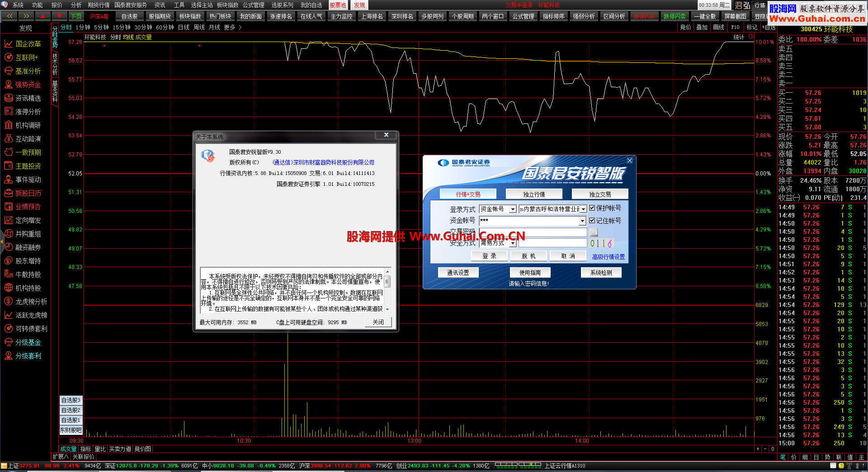Click the 0116 captcha image
Screen dimensions: 868x472
coord(601,243)
